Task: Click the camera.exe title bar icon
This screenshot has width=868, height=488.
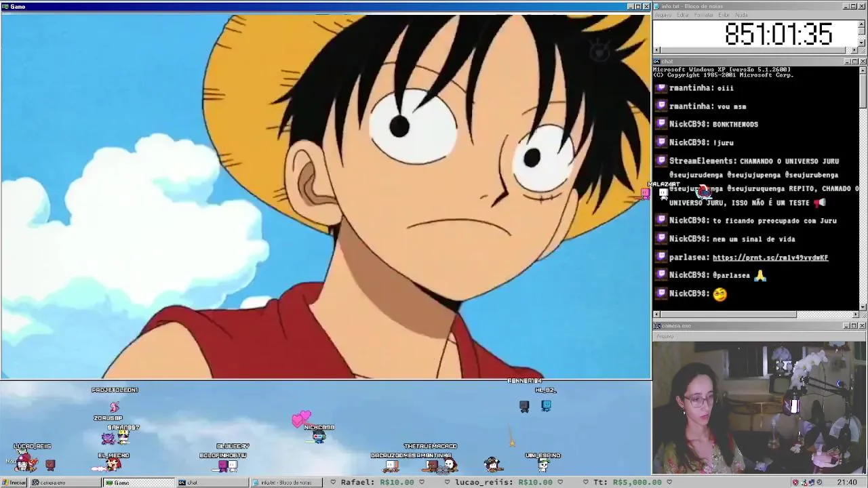Action: pyautogui.click(x=658, y=326)
